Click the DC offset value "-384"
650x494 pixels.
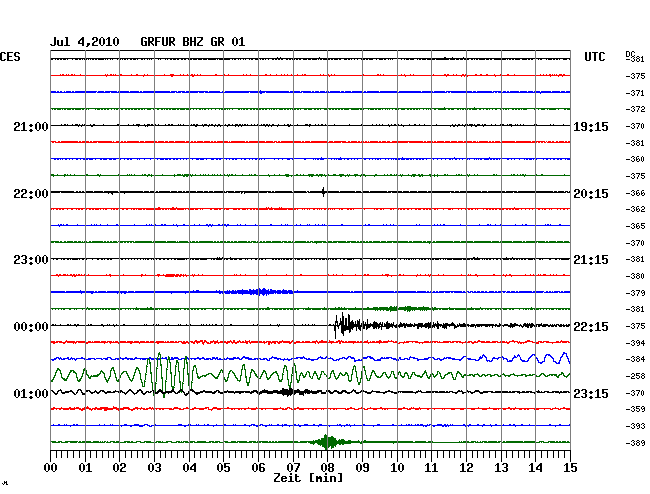tap(635, 359)
